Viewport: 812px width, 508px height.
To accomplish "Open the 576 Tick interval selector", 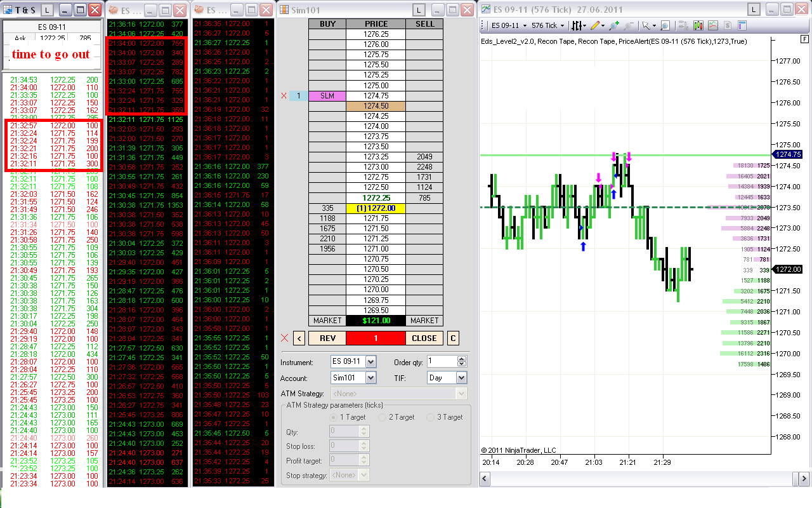I will [549, 25].
